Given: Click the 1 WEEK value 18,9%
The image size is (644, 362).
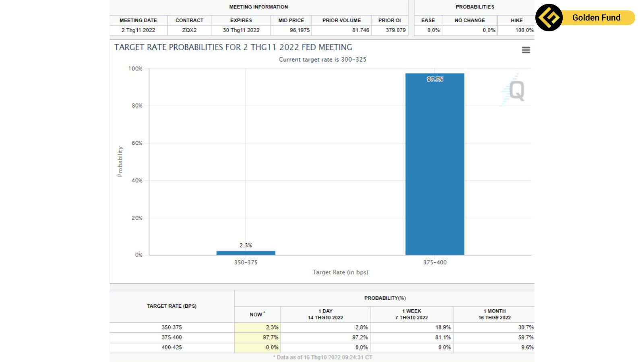Looking at the screenshot, I should [443, 327].
